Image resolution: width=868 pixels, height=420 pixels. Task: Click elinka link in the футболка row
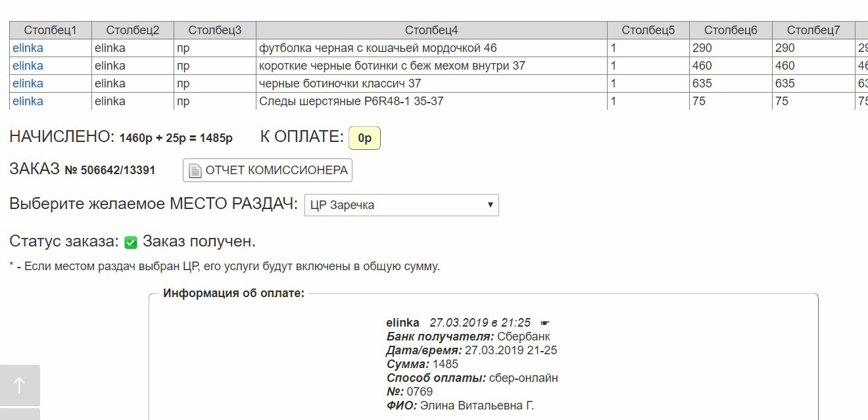tap(28, 48)
